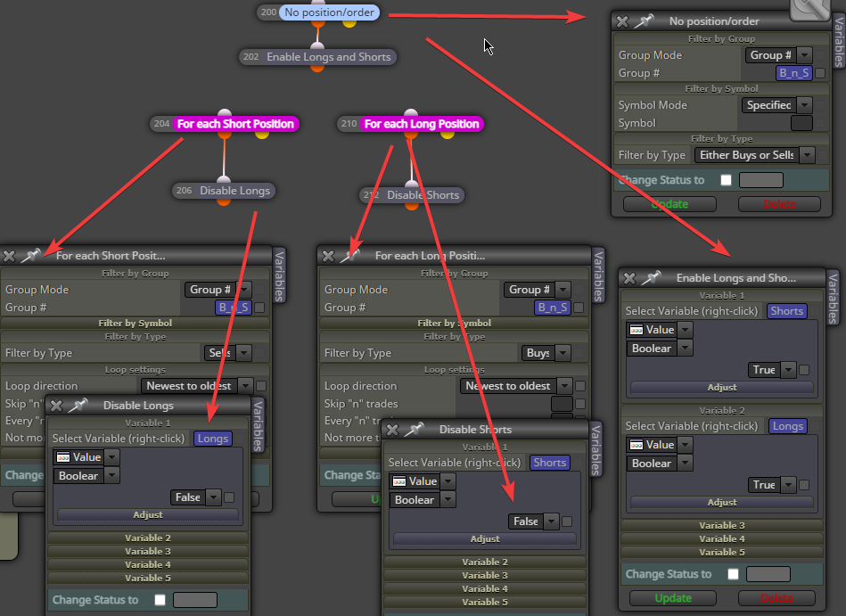This screenshot has height=616, width=846.
Task: Click Update in No position/order panel
Action: tap(669, 204)
